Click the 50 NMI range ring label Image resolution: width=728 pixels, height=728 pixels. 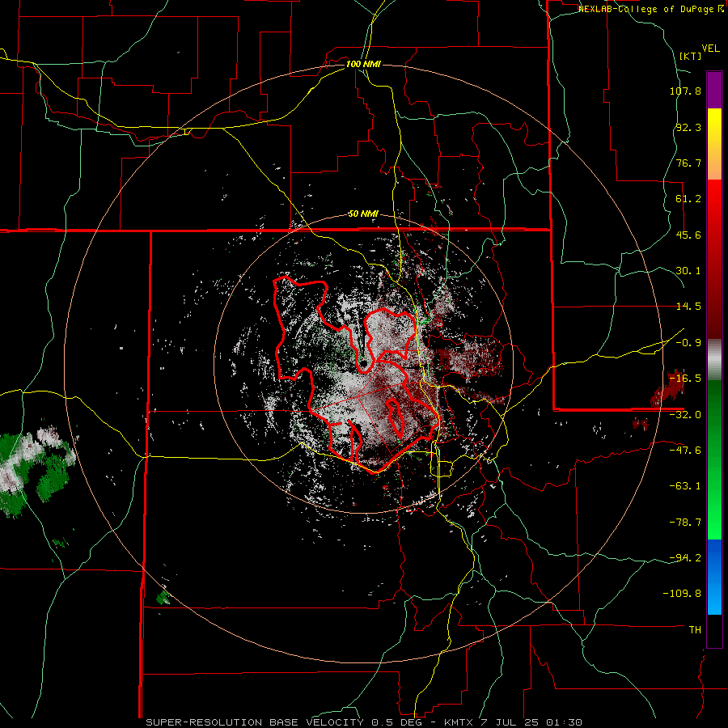point(363,214)
